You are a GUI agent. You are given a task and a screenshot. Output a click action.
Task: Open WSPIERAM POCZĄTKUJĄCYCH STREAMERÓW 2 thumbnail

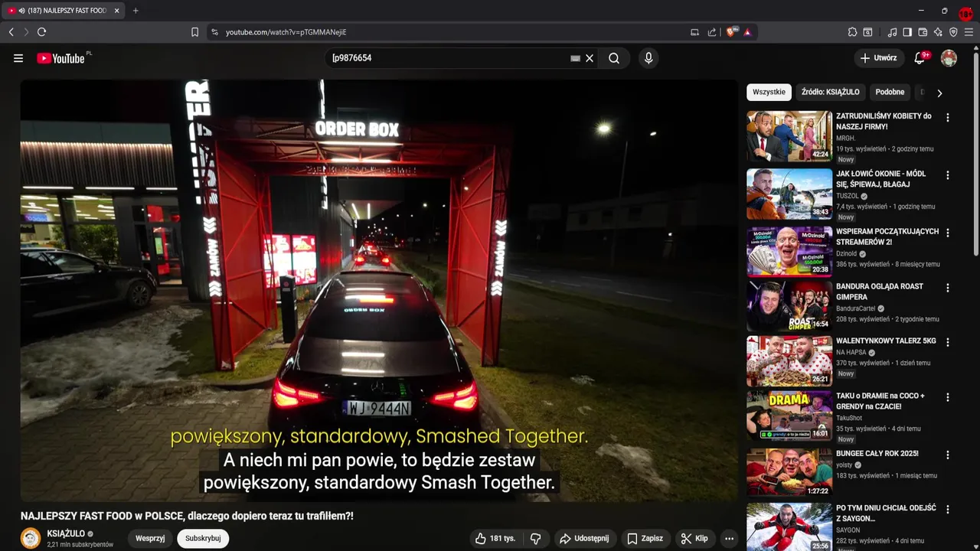[789, 251]
